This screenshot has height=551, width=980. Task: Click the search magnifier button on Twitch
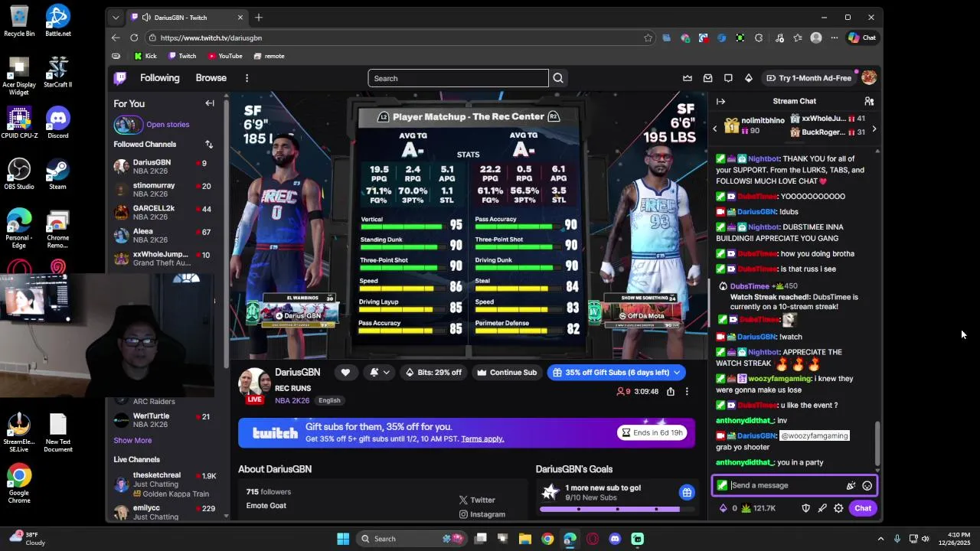558,78
